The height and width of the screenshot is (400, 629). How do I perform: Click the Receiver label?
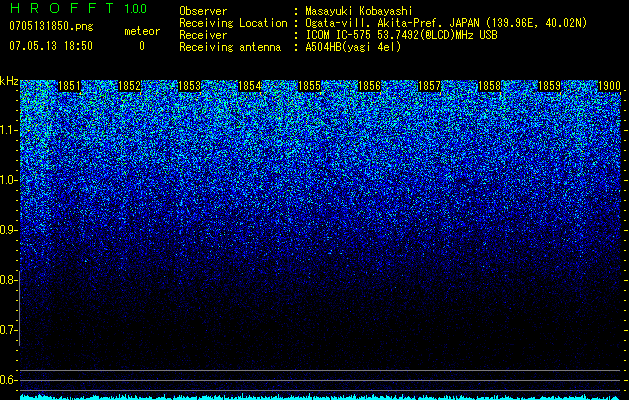pos(203,35)
